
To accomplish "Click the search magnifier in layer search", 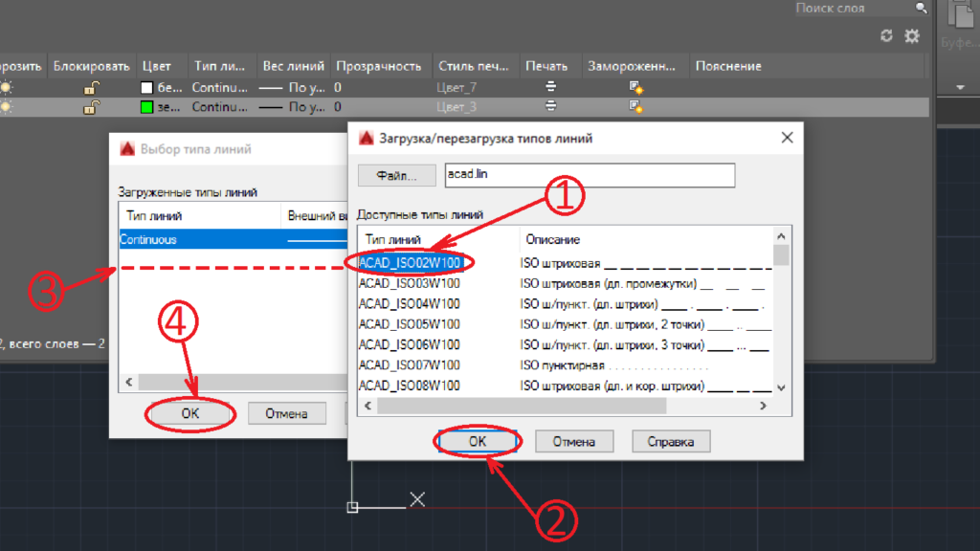I will 921,8.
